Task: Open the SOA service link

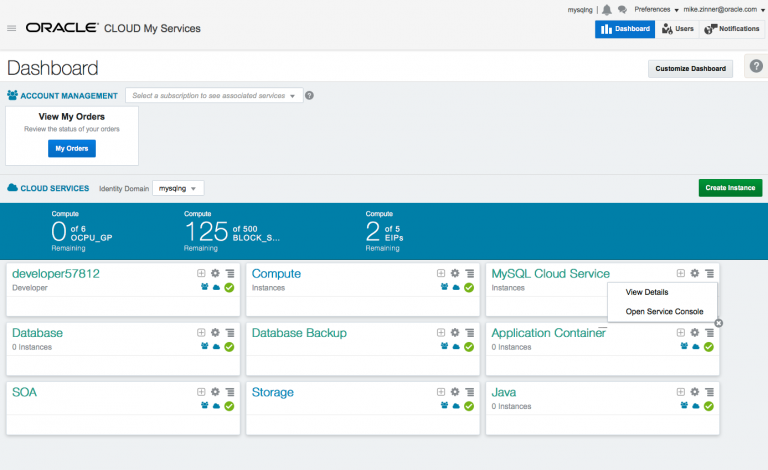Action: pyautogui.click(x=24, y=392)
